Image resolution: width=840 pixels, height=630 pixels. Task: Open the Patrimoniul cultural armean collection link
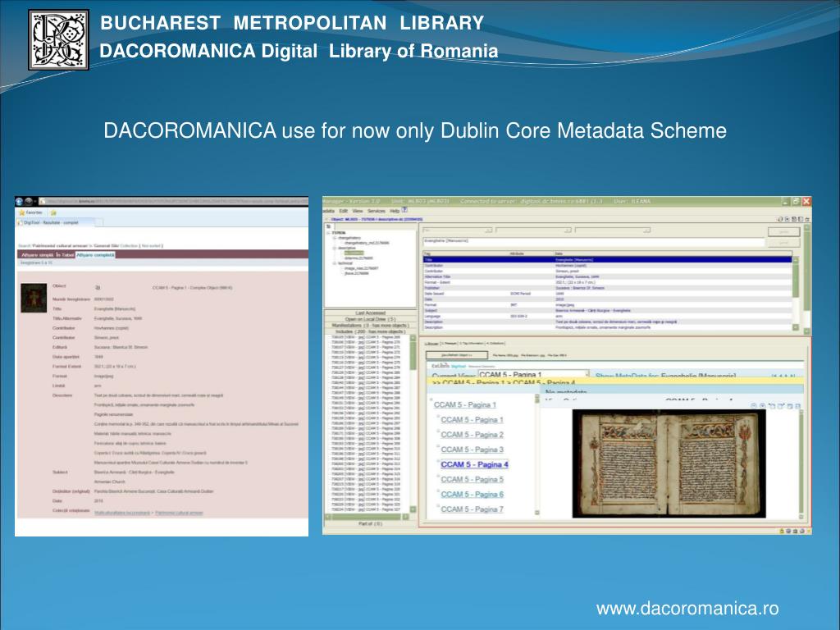tap(179, 513)
